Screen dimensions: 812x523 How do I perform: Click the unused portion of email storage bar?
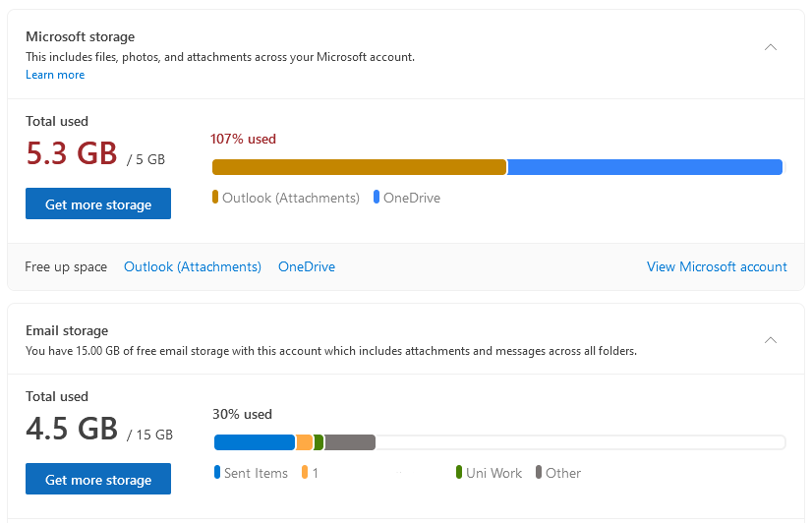580,442
